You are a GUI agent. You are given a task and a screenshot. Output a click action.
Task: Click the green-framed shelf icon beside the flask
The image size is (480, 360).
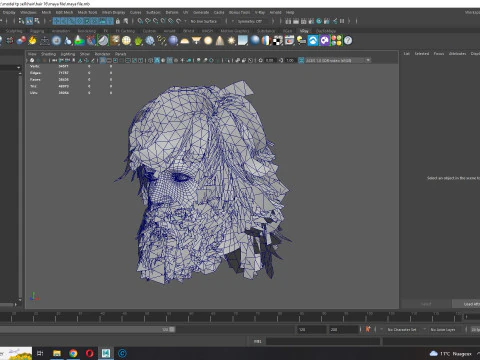[103, 41]
